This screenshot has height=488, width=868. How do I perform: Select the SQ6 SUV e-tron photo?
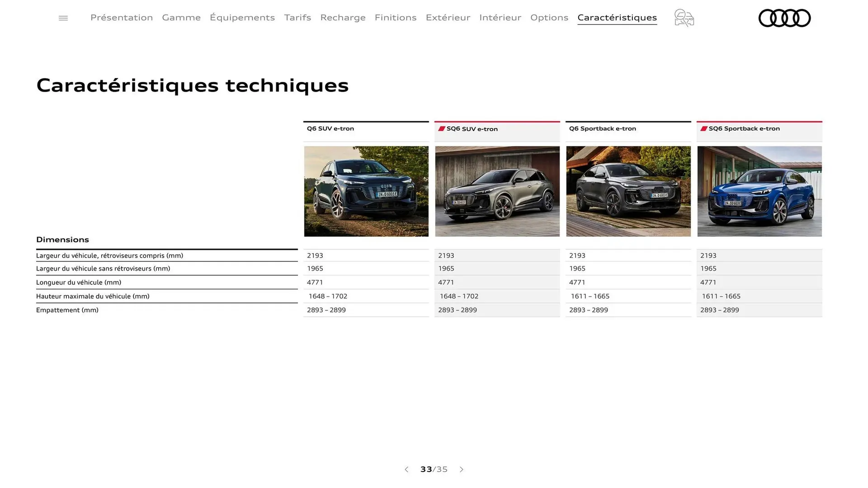click(497, 191)
